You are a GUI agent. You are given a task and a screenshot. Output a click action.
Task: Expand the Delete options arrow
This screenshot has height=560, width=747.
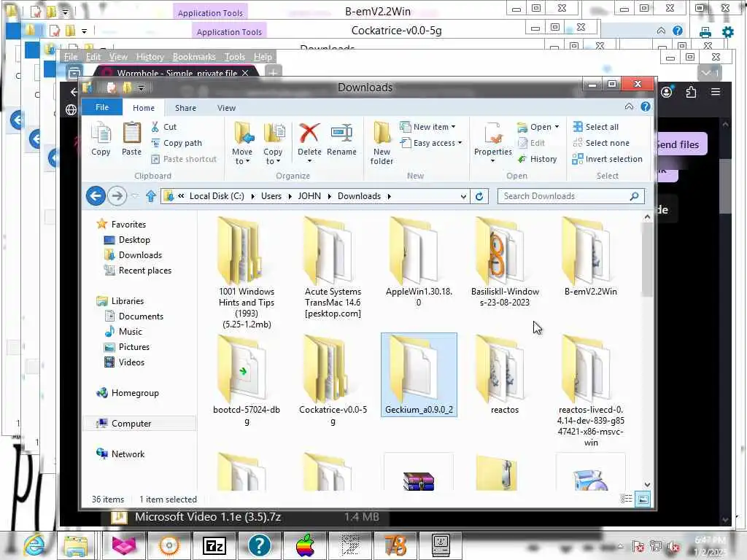coord(309,161)
